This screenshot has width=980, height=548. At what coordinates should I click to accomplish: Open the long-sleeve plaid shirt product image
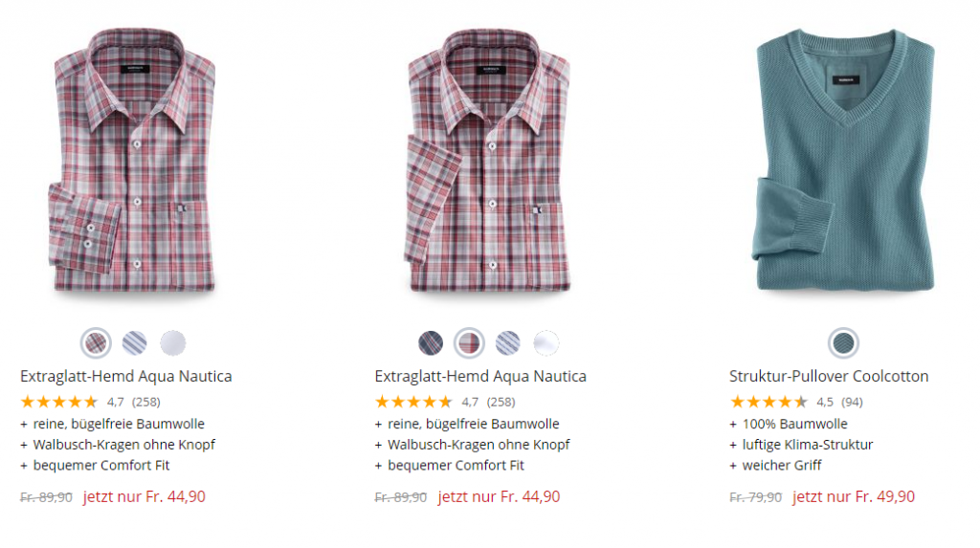click(135, 161)
